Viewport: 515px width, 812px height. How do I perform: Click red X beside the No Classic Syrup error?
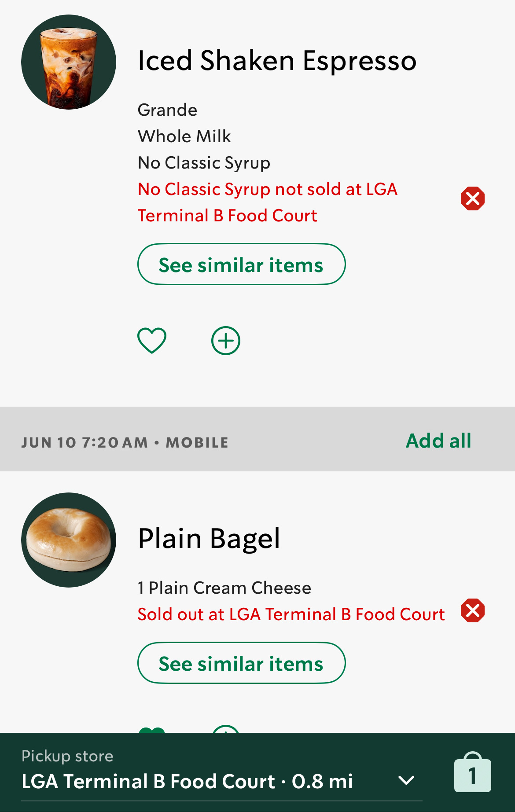[x=473, y=198]
